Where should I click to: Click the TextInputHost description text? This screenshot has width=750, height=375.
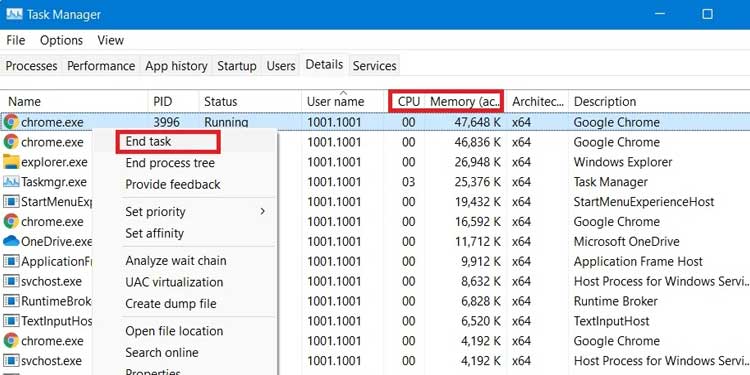[611, 321]
